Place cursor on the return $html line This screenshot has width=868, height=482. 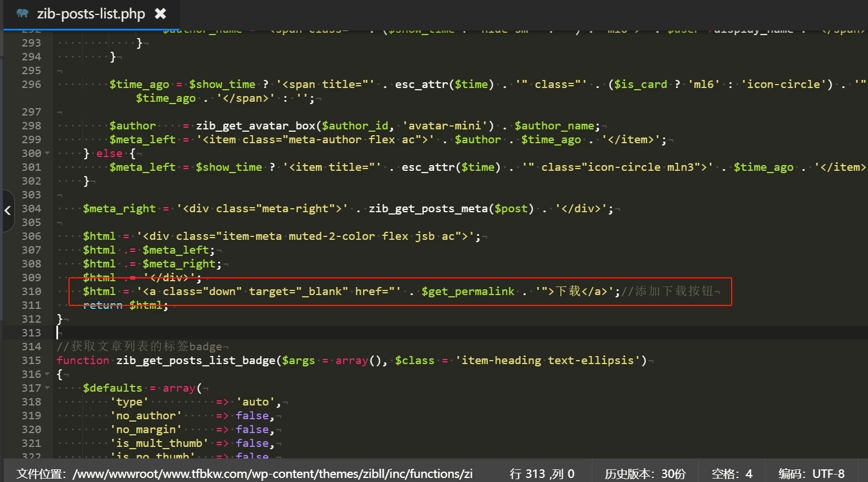click(x=125, y=305)
